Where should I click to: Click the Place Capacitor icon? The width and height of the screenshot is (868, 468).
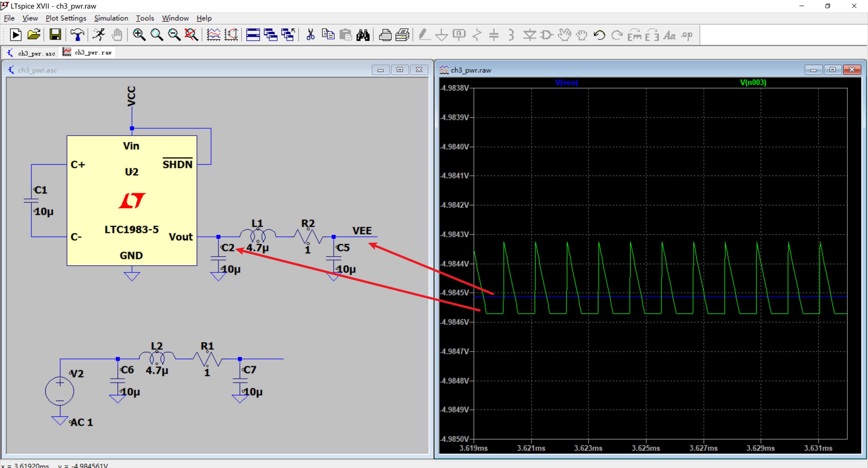click(x=494, y=35)
